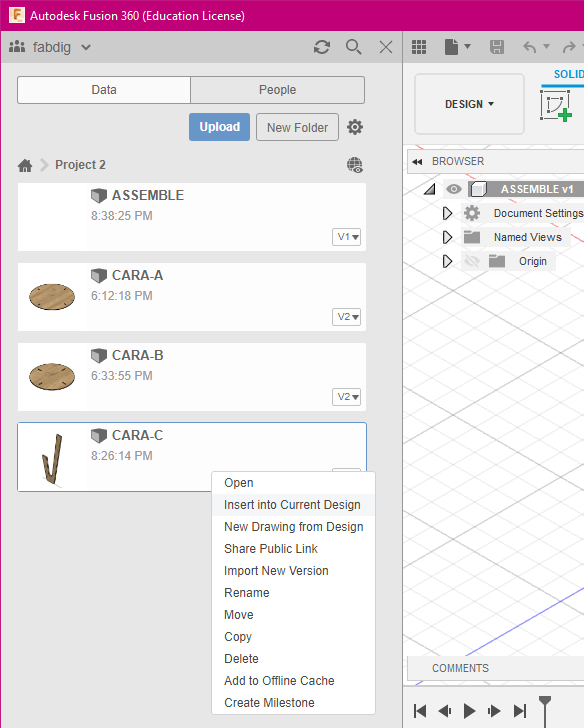Choose Share Public Link
584x728 pixels.
[293, 549]
